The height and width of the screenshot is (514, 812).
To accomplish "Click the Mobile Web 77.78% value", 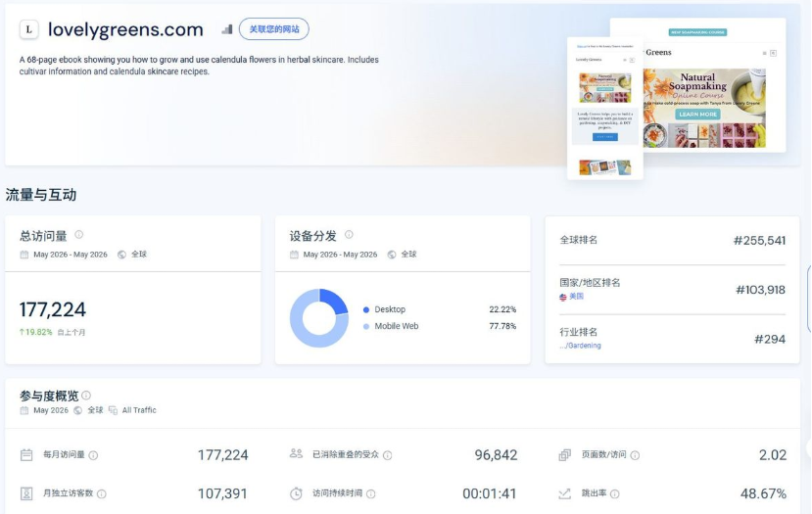I will (x=502, y=326).
